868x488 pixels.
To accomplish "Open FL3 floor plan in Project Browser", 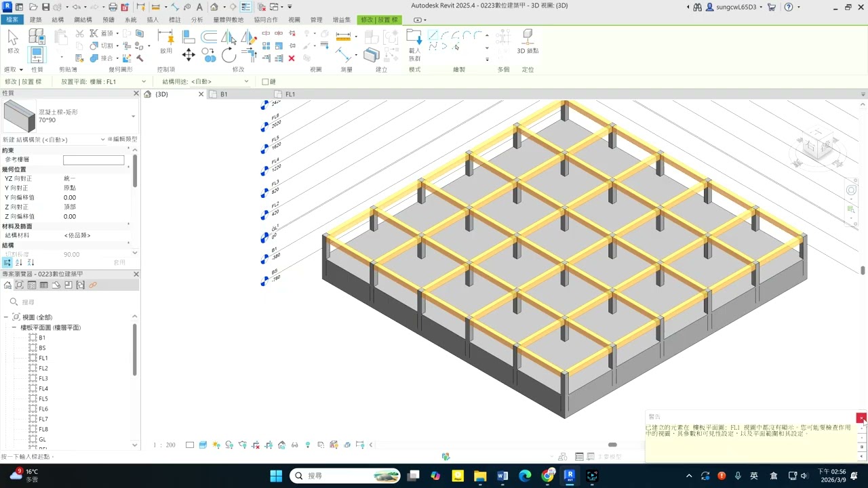I will 43,378.
